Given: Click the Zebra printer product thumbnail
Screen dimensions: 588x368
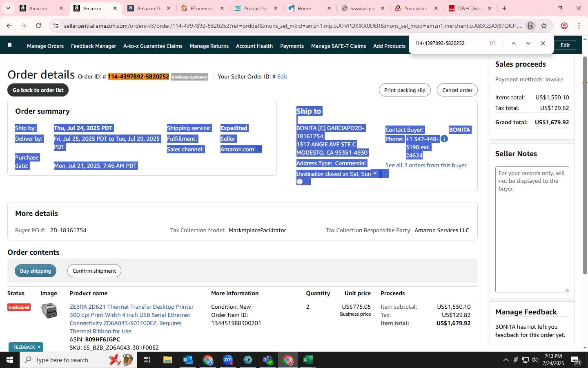Looking at the screenshot, I should click(x=49, y=311).
